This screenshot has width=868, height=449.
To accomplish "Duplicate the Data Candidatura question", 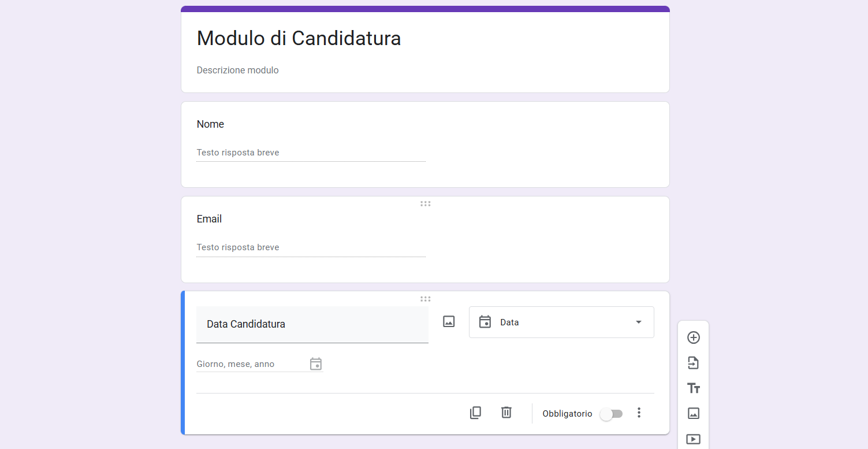I will click(x=475, y=413).
